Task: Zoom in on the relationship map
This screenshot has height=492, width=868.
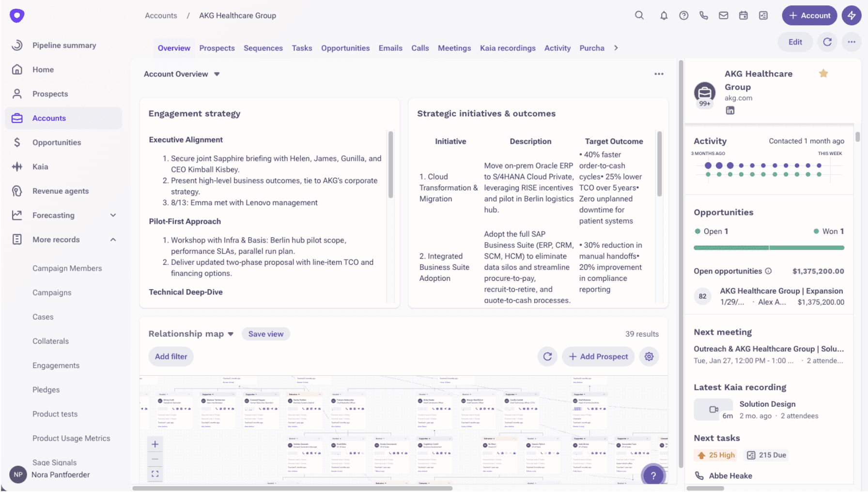Action: coord(155,444)
